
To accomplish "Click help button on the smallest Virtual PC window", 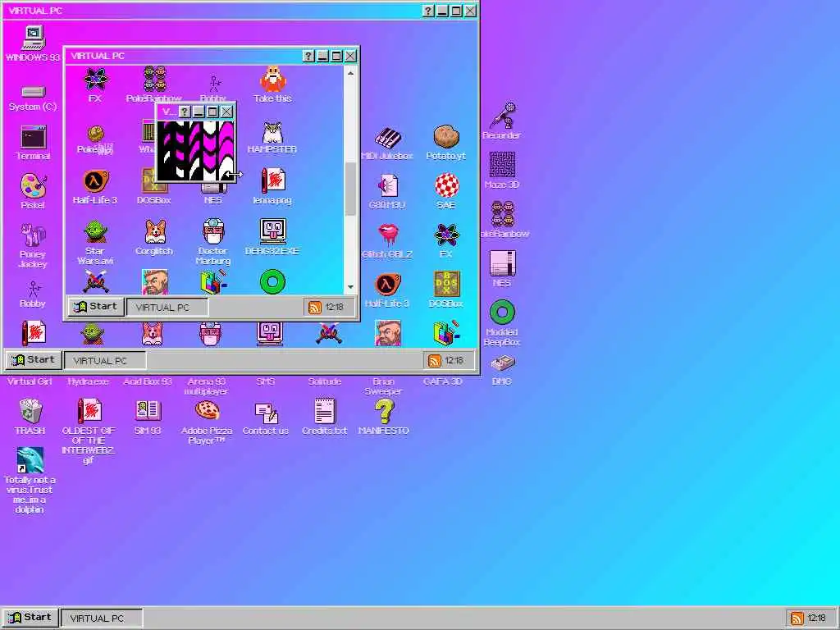I will point(185,112).
